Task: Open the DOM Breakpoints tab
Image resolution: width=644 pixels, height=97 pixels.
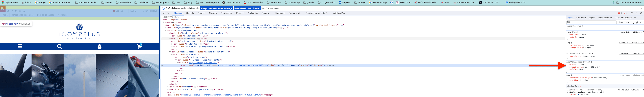Action: point(624,18)
